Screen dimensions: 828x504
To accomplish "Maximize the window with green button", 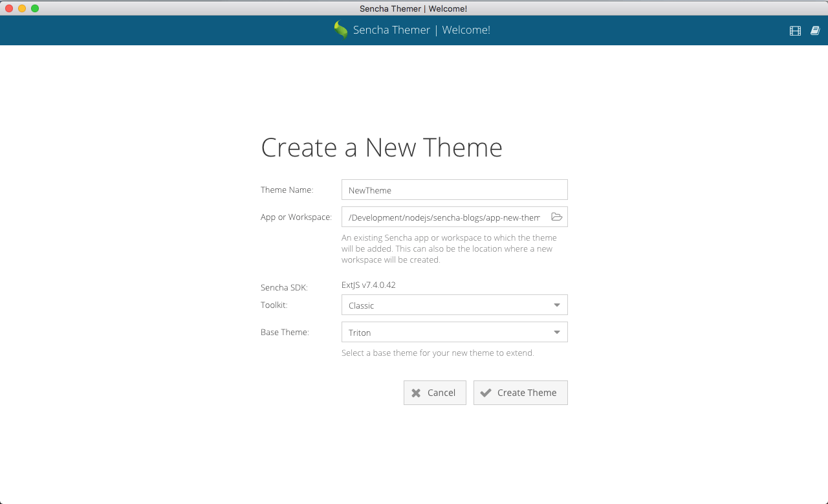I will 35,8.
